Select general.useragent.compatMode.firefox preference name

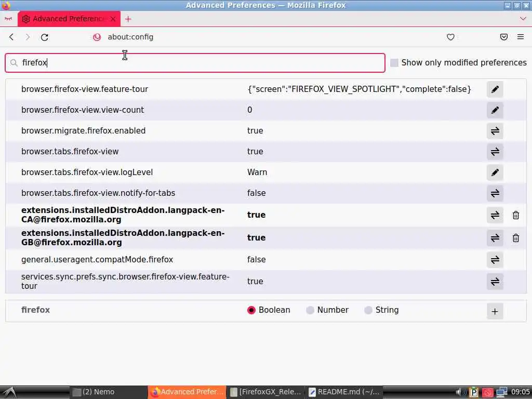point(97,260)
